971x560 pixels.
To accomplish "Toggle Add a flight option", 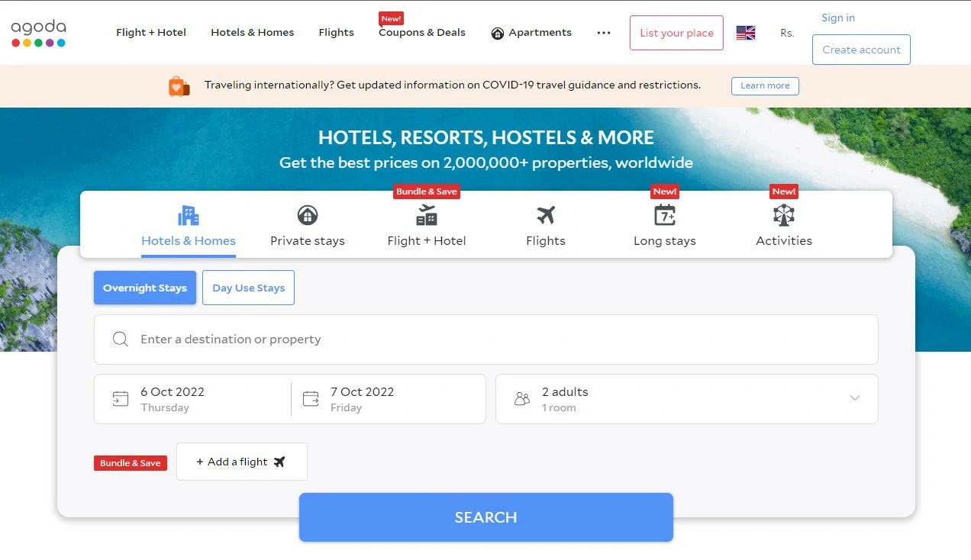I will click(241, 462).
